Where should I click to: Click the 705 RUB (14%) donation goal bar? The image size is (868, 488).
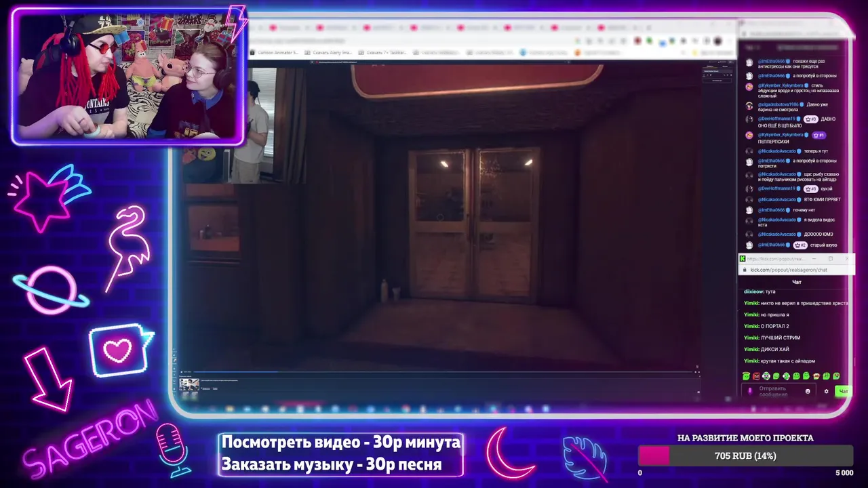pos(745,455)
